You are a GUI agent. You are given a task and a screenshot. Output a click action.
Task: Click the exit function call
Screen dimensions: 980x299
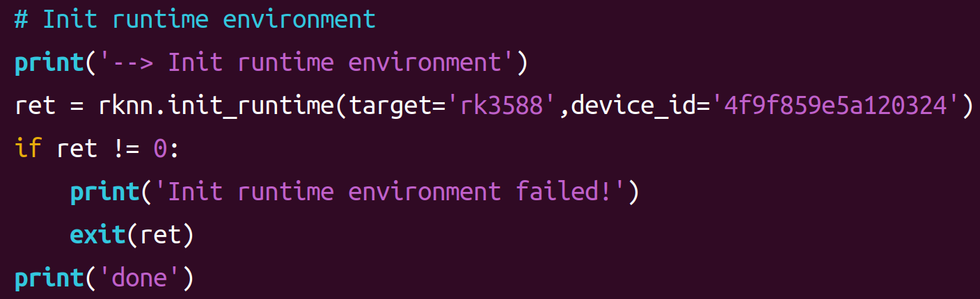(x=98, y=236)
